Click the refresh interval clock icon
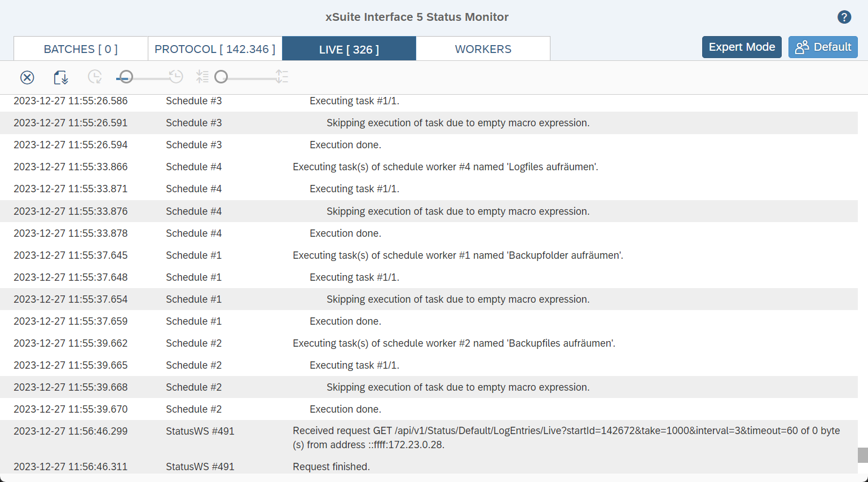868x482 pixels. tap(95, 77)
